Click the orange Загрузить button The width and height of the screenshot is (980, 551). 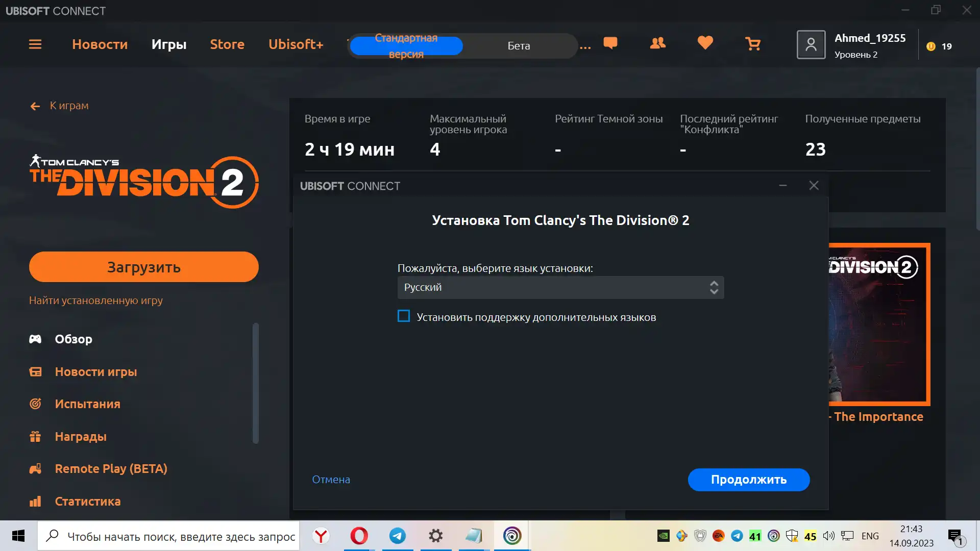144,267
